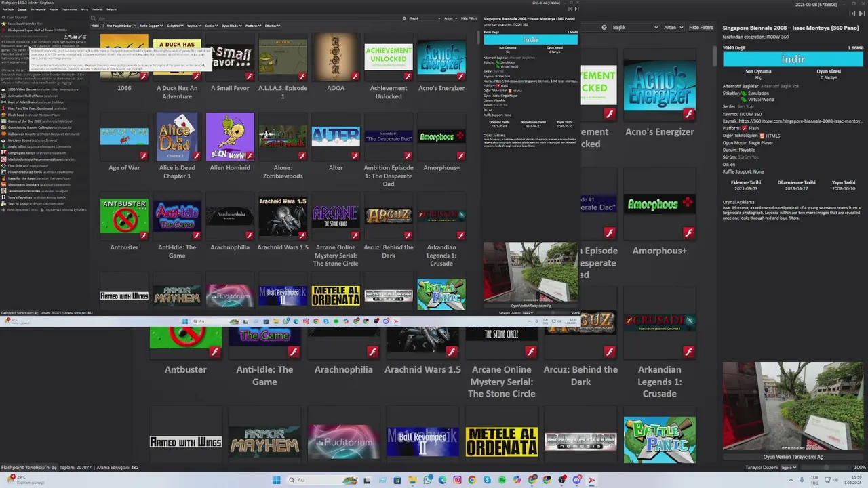Image resolution: width=868 pixels, height=488 pixels.
Task: Click the Flash icon on enlarged Arkandian Legends card
Action: [x=689, y=352]
